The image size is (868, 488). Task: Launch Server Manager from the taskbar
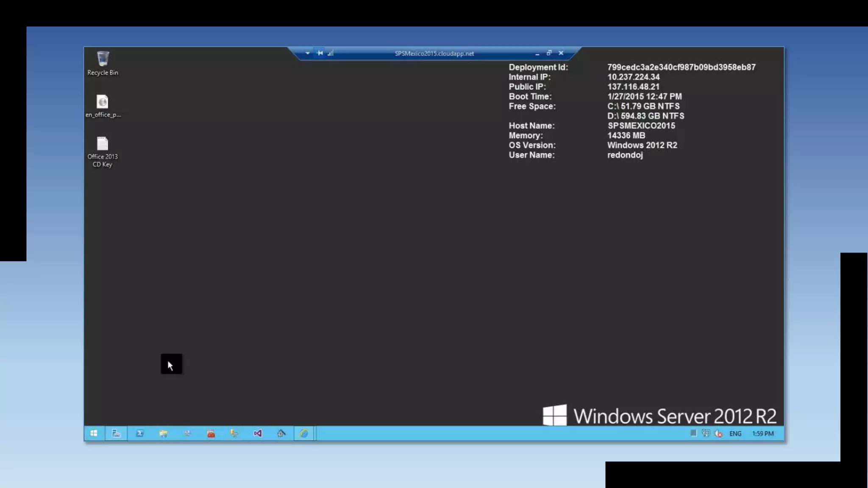[x=116, y=433]
